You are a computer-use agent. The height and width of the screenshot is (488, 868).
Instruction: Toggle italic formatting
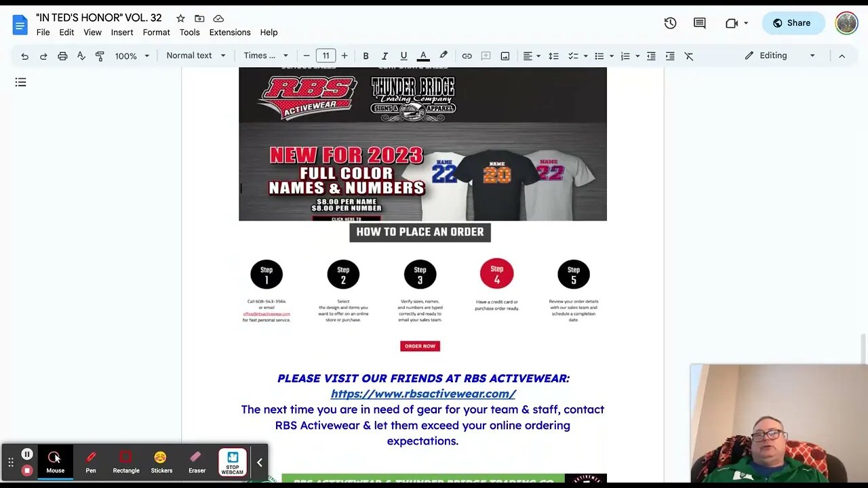[x=384, y=56]
